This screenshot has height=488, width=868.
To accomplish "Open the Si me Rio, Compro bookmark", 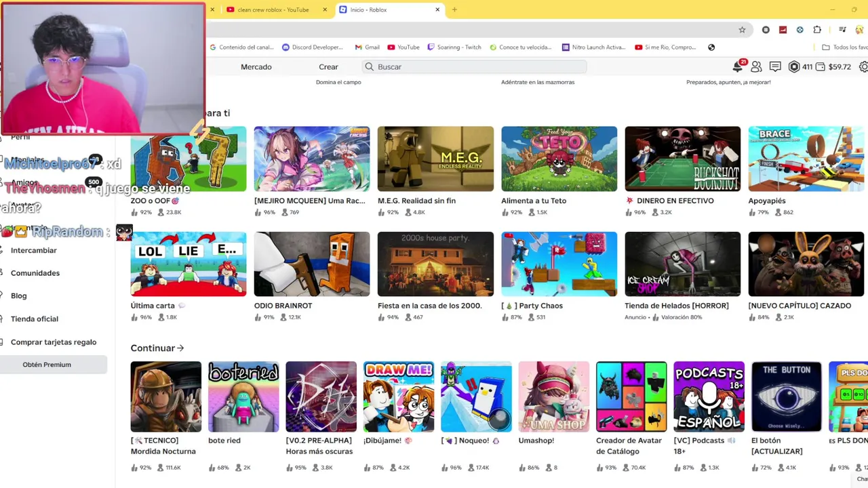I will [665, 47].
